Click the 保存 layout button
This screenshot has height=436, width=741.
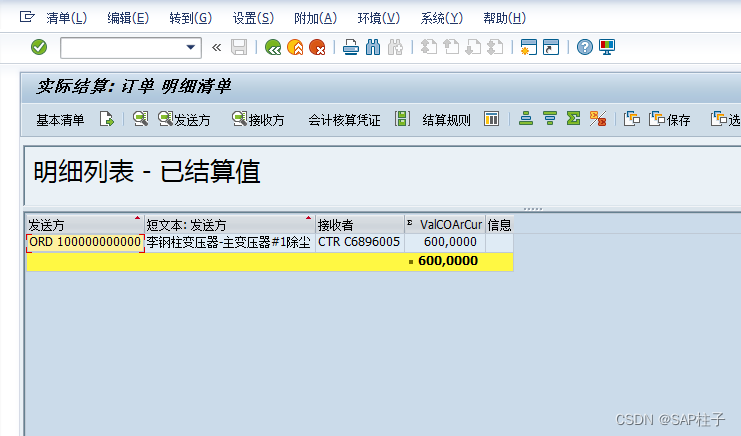point(670,120)
